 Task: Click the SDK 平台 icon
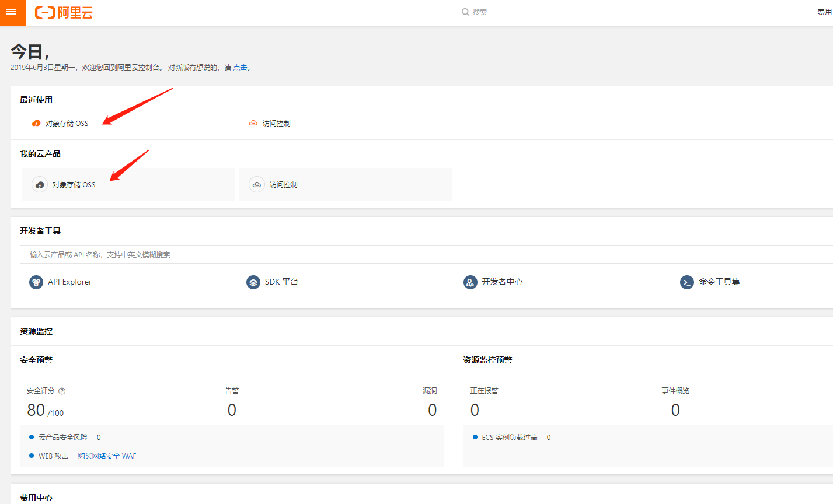253,282
